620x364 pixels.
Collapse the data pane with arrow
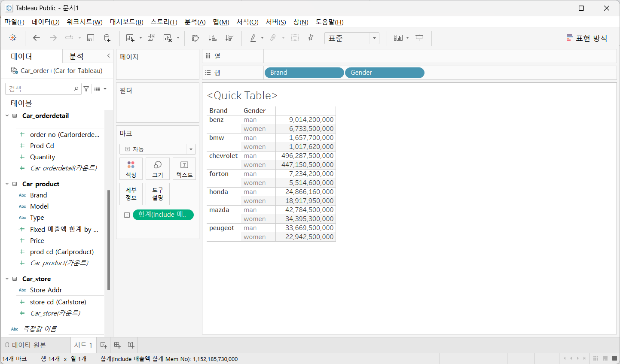(109, 56)
